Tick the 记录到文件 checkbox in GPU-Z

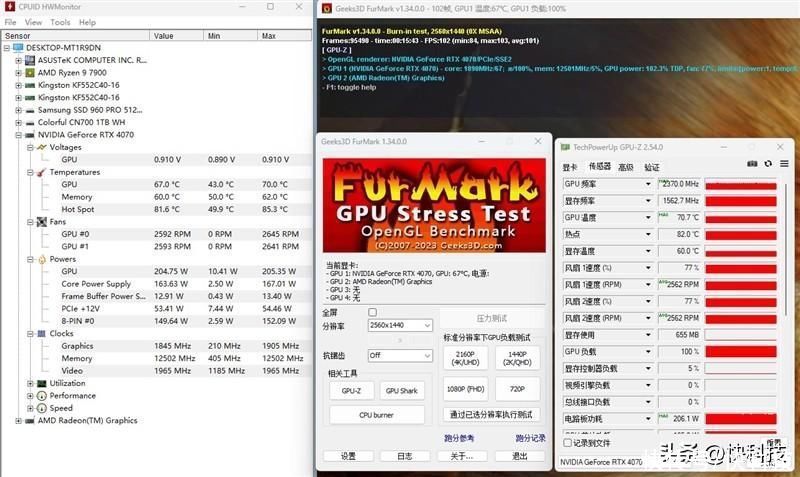[567, 442]
